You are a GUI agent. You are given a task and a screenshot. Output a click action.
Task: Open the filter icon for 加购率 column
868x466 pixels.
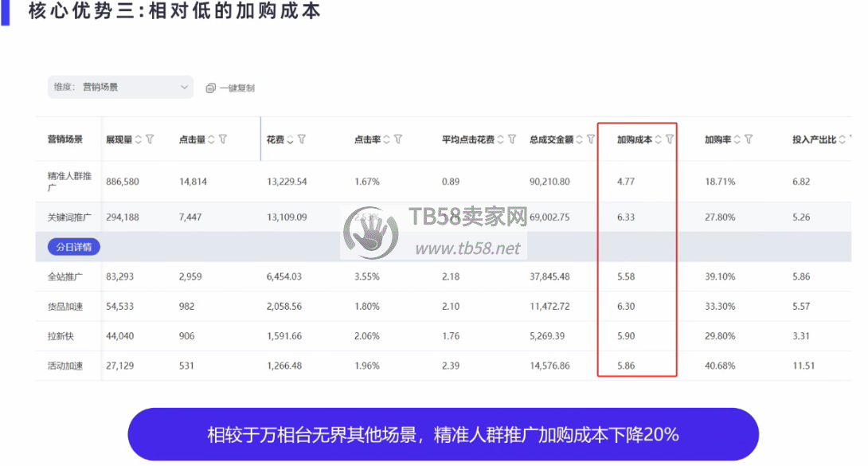coord(748,139)
